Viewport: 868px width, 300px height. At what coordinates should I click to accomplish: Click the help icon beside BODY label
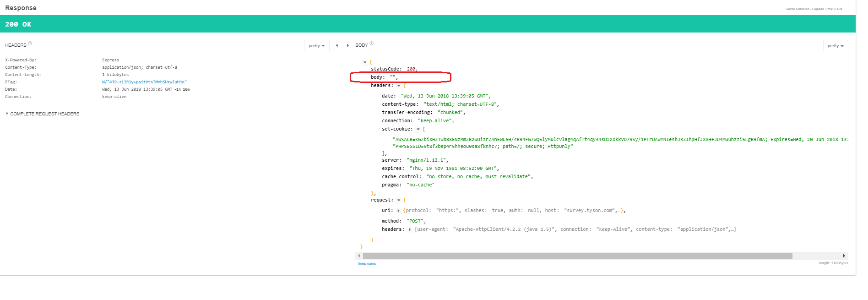[371, 44]
